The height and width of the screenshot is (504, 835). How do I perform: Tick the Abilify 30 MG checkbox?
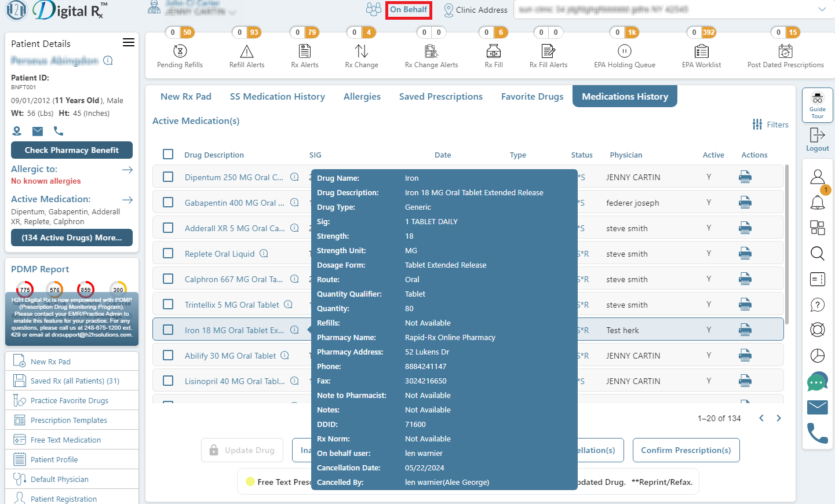pos(168,355)
